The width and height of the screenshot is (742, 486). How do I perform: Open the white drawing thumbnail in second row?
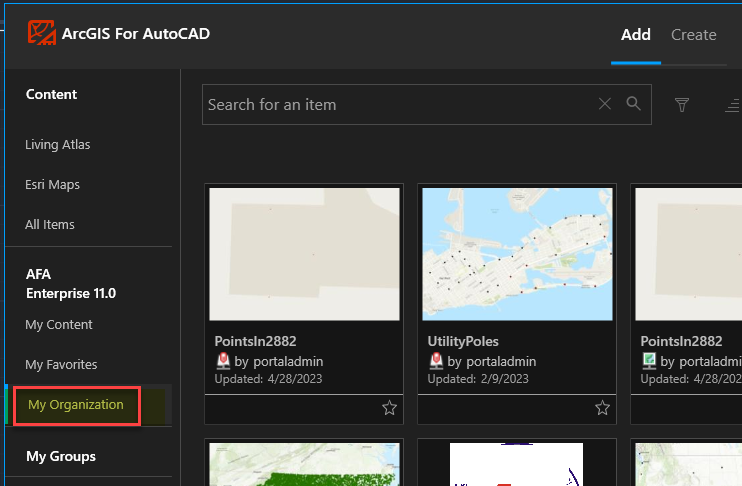tap(516, 465)
